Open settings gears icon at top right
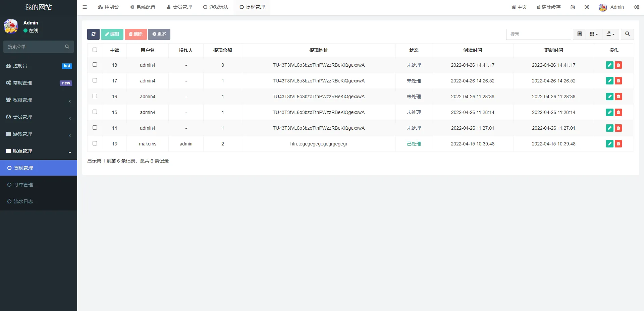This screenshot has height=311, width=644. pyautogui.click(x=636, y=7)
